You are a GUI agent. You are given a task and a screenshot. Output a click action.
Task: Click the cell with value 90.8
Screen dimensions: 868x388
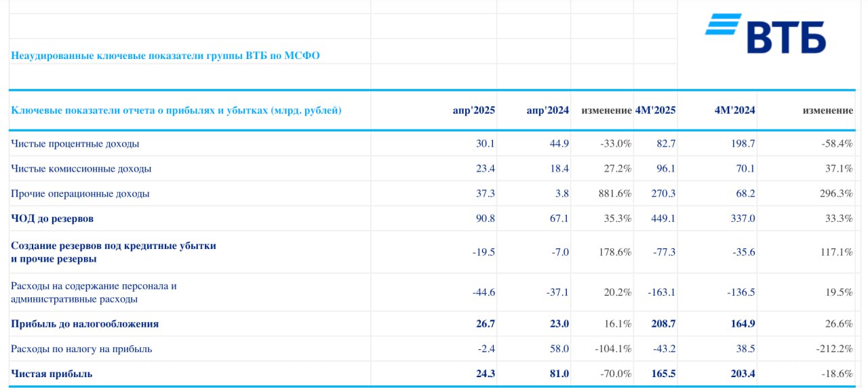(486, 218)
